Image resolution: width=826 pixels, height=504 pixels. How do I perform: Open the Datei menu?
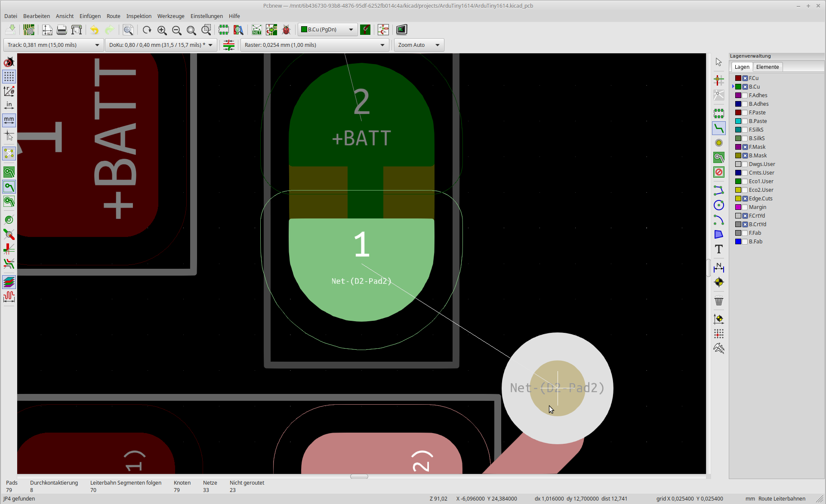click(x=11, y=16)
